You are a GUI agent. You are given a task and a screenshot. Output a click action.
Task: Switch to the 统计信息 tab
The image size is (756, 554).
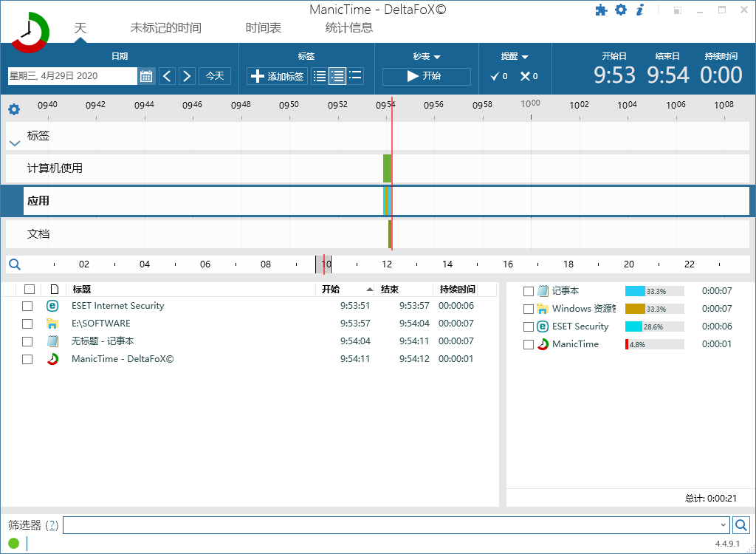(349, 27)
